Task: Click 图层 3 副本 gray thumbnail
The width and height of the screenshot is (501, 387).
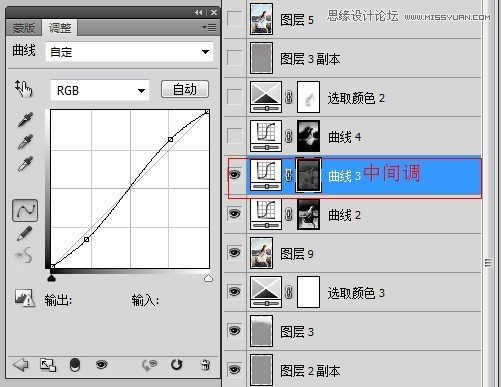Action: click(x=261, y=58)
